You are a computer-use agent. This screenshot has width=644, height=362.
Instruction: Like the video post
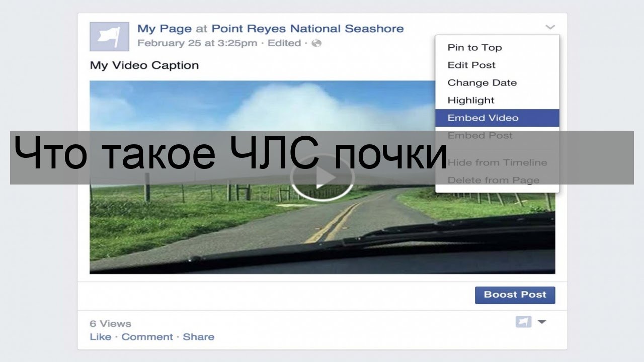(x=100, y=337)
